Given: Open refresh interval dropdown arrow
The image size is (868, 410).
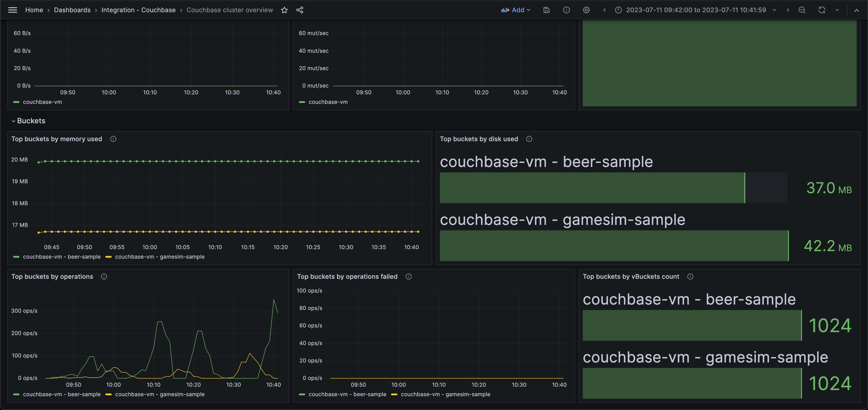Looking at the screenshot, I should pyautogui.click(x=837, y=10).
